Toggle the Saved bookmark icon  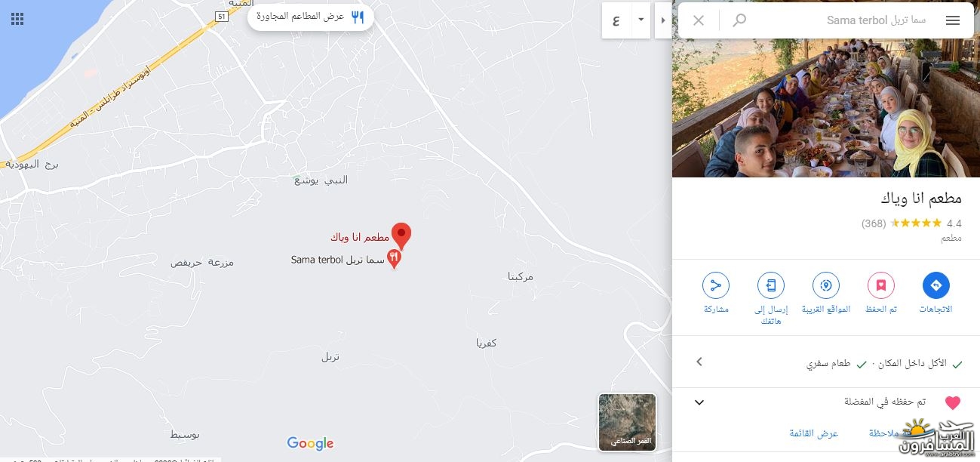[880, 285]
